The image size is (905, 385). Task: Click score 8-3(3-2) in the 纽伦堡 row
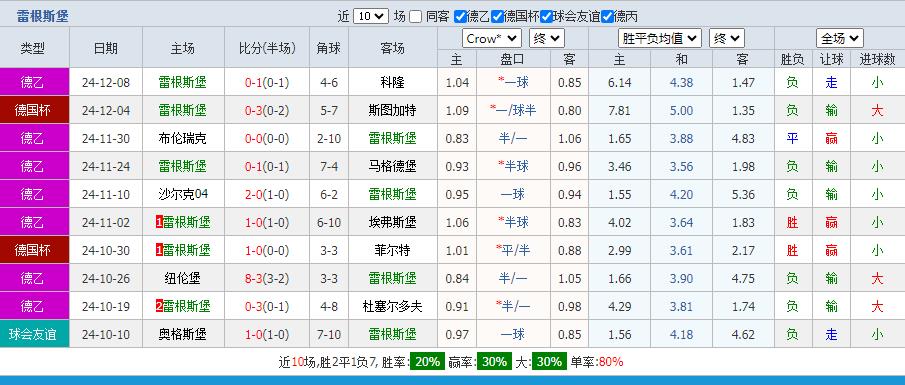coord(267,278)
